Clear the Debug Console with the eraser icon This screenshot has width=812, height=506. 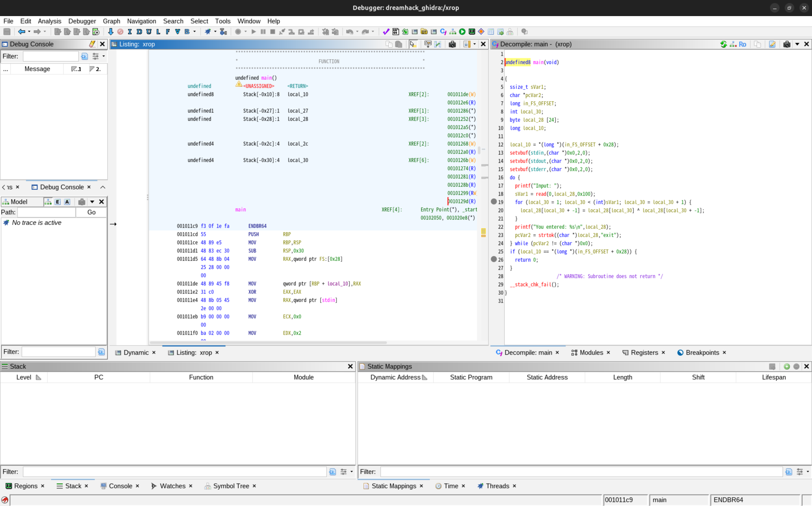[92, 44]
